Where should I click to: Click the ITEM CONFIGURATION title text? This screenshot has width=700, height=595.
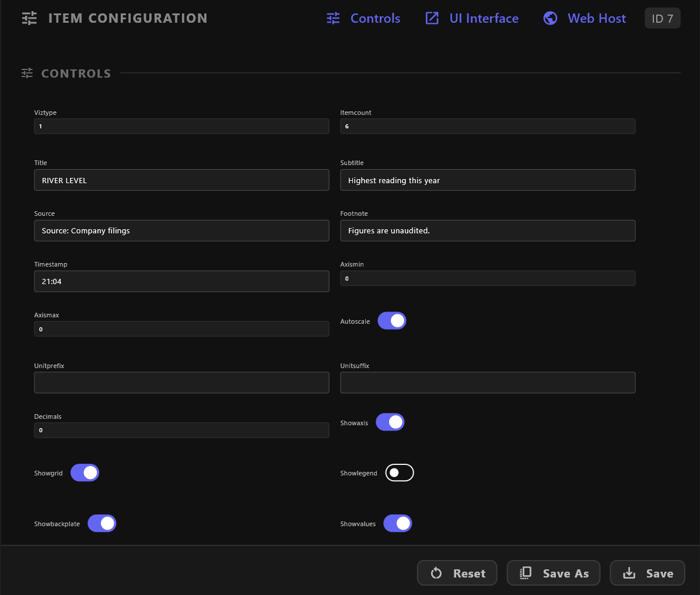point(128,18)
